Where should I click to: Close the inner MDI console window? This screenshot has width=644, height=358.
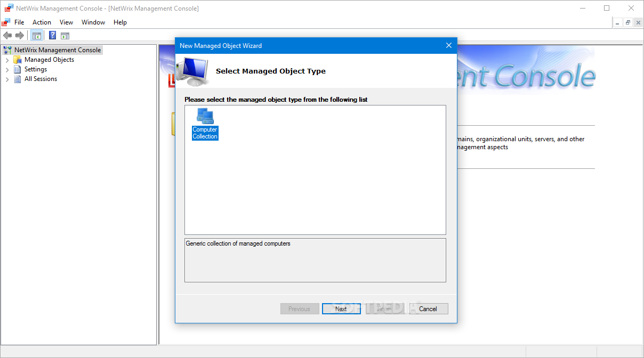638,22
